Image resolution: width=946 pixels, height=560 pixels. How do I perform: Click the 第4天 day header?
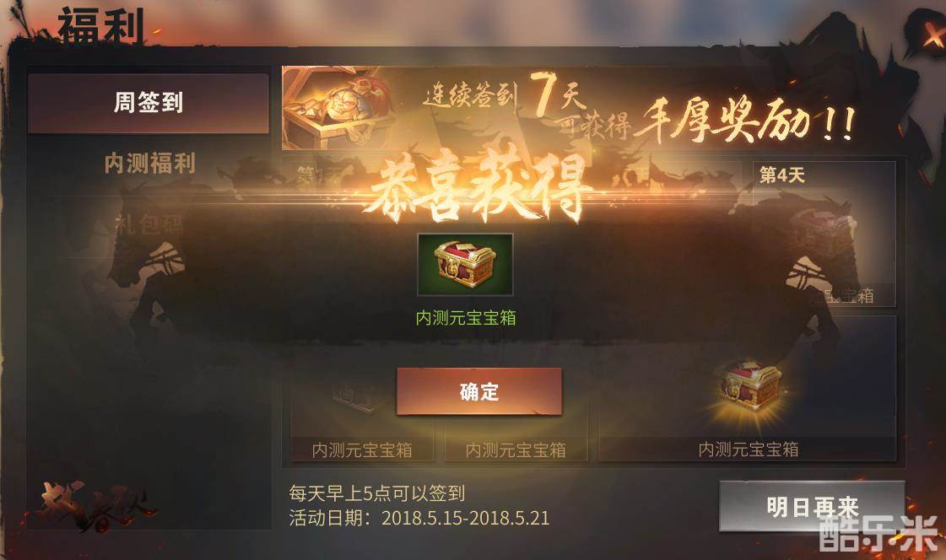(x=782, y=175)
